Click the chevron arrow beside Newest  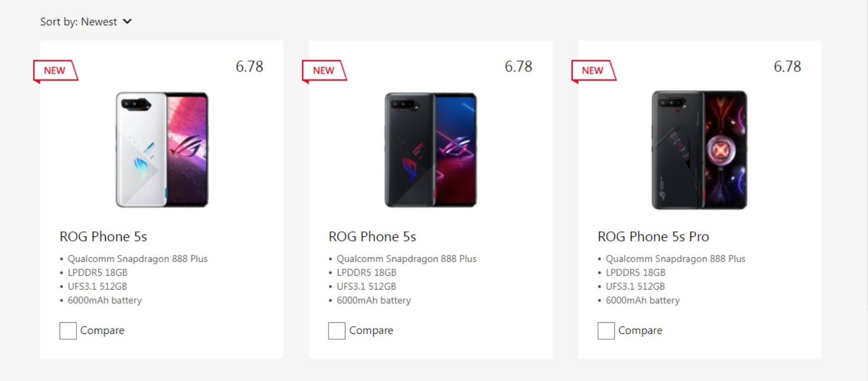point(127,21)
